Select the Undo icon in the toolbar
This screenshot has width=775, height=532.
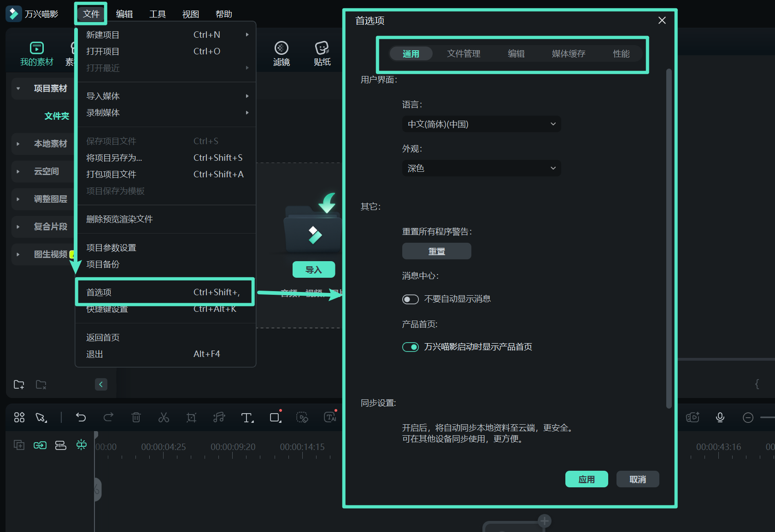[x=81, y=417]
